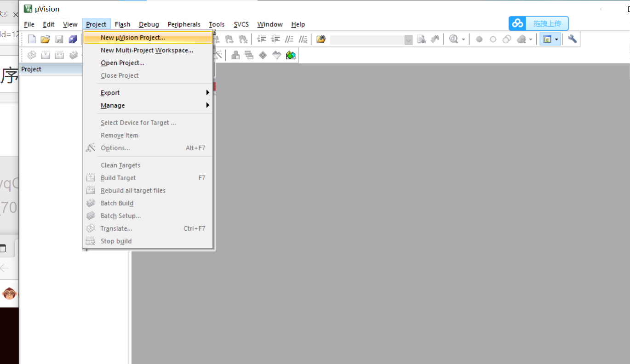Open the Kill Breakpoints dropdown arrow
Viewport: 630px width, 364px height.
[x=530, y=40]
